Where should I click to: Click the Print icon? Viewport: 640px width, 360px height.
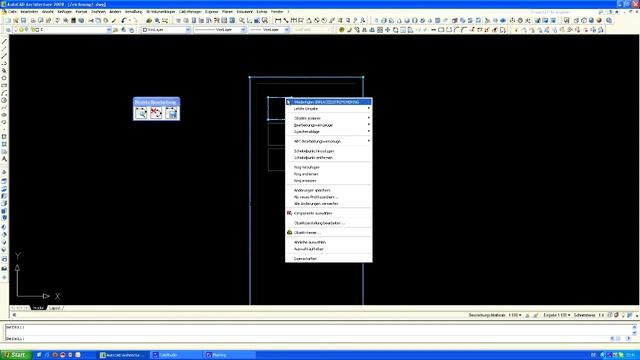coord(33,20)
